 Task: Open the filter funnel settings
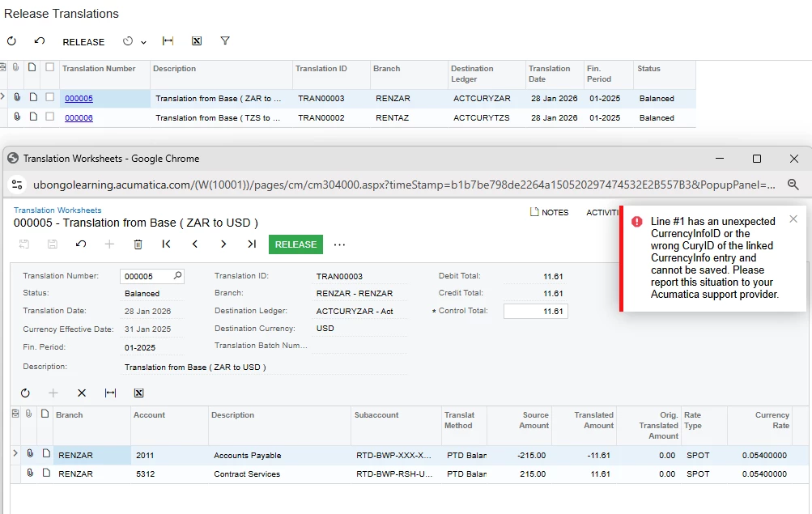(x=225, y=41)
